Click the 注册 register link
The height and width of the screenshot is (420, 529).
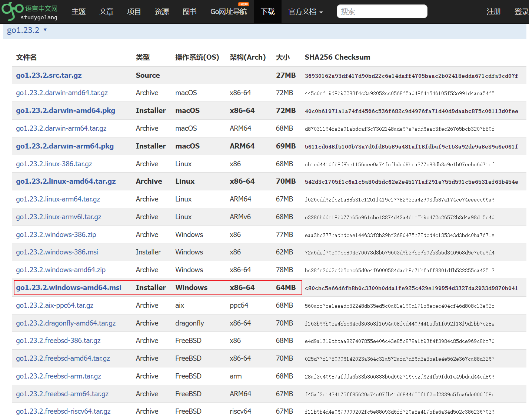[x=493, y=12]
